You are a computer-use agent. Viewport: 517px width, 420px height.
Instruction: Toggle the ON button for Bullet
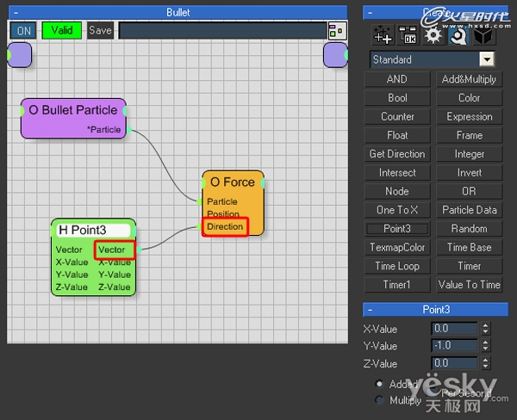click(24, 31)
